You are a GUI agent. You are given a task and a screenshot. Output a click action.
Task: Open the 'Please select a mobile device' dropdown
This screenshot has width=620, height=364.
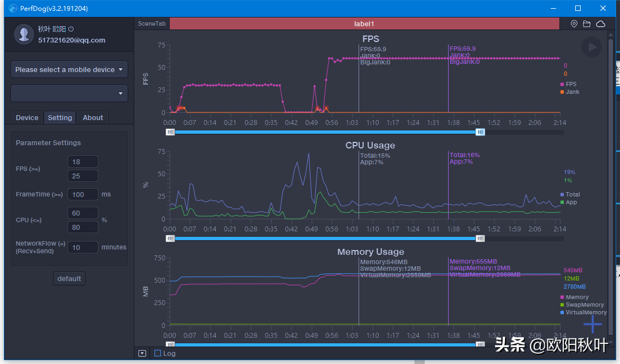tap(69, 69)
